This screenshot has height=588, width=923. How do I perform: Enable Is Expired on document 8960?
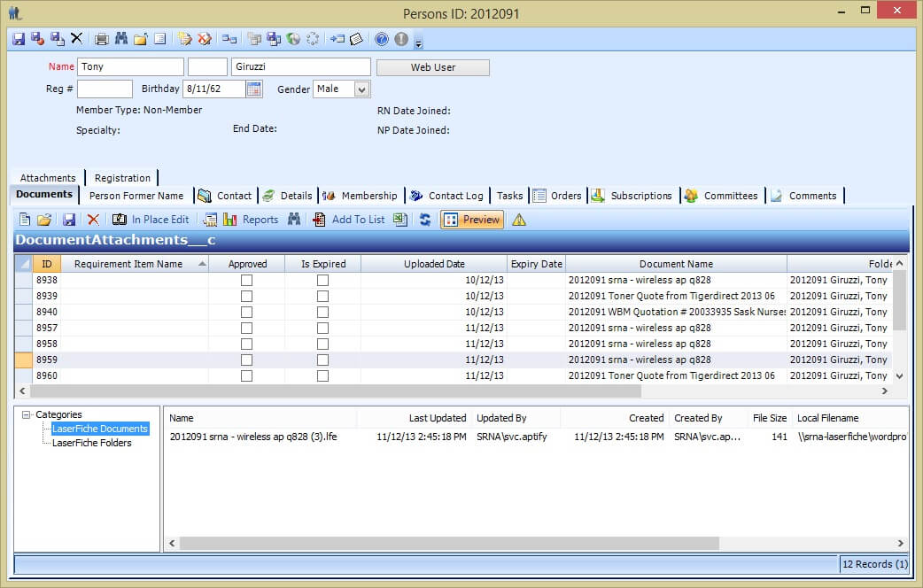pyautogui.click(x=322, y=375)
